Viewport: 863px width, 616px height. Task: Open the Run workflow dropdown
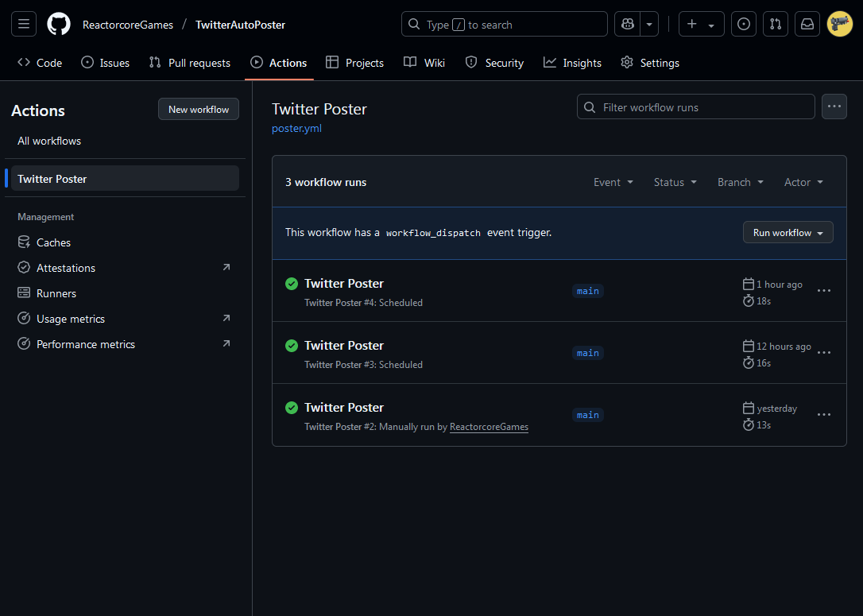coord(788,233)
